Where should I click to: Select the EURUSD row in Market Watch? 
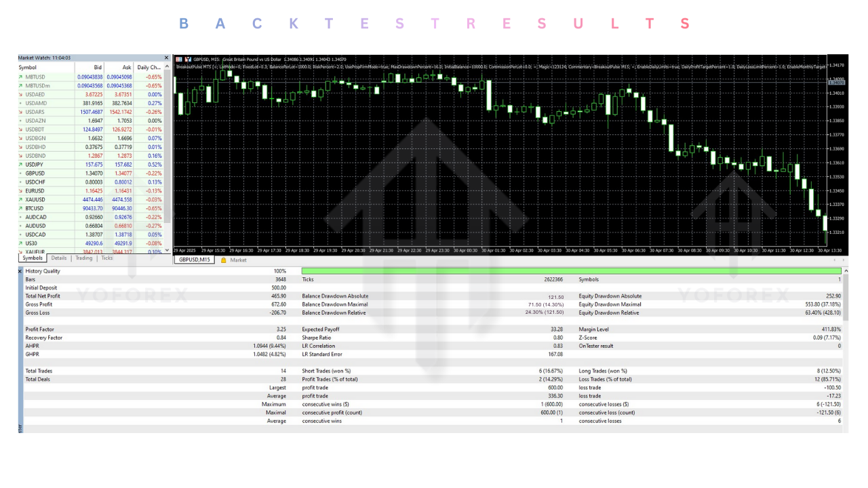47,190
